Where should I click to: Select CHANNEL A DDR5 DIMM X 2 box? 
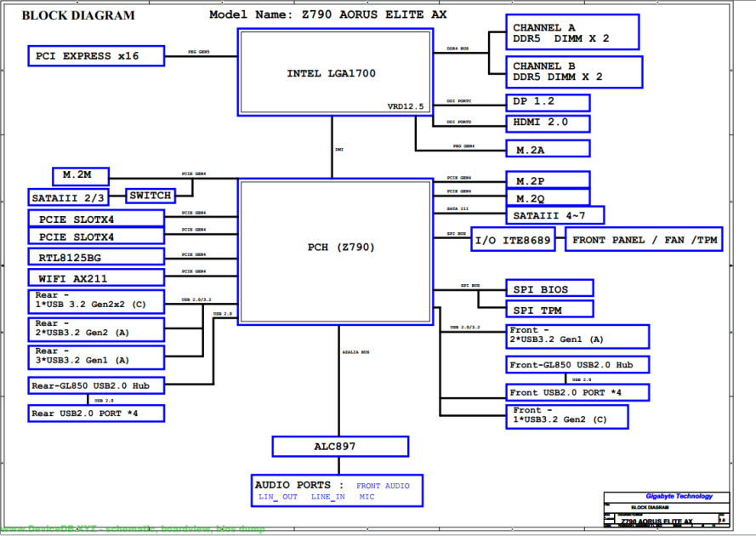point(572,32)
